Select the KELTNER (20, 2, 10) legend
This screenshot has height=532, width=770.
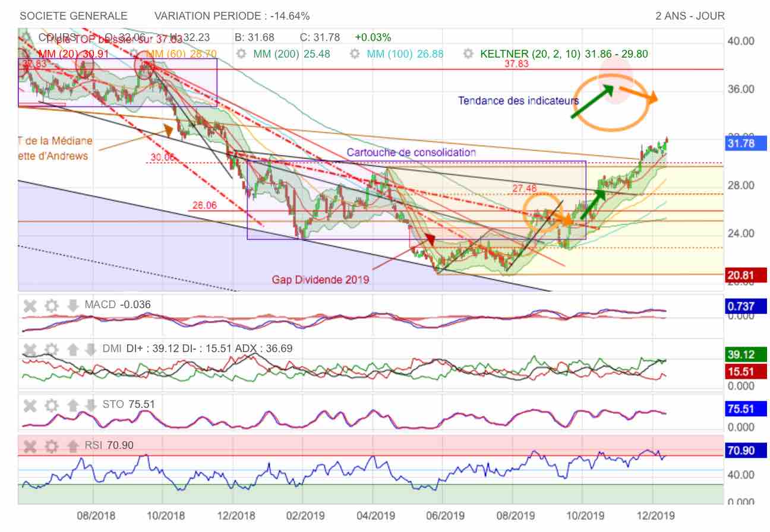[x=564, y=54]
